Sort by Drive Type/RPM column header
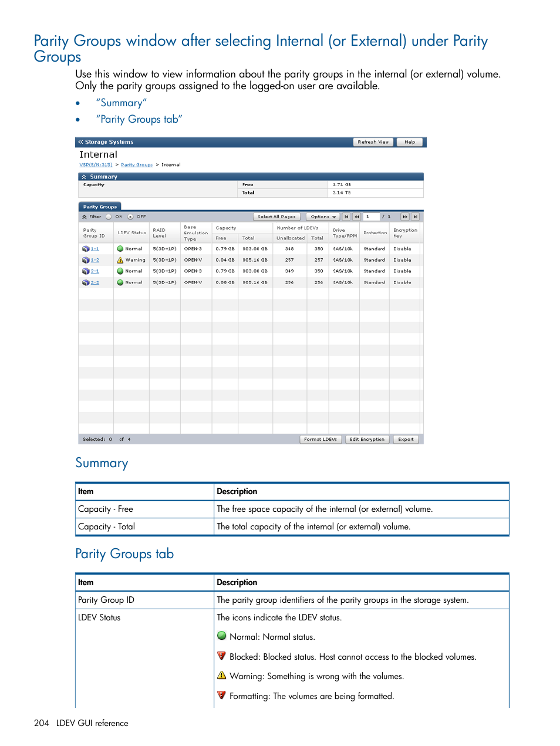This screenshot has width=560, height=746. pyautogui.click(x=345, y=232)
